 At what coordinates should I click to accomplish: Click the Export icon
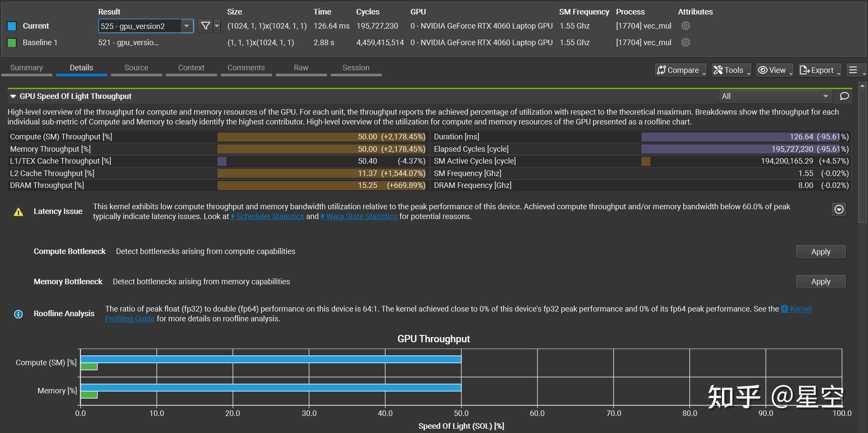[805, 70]
